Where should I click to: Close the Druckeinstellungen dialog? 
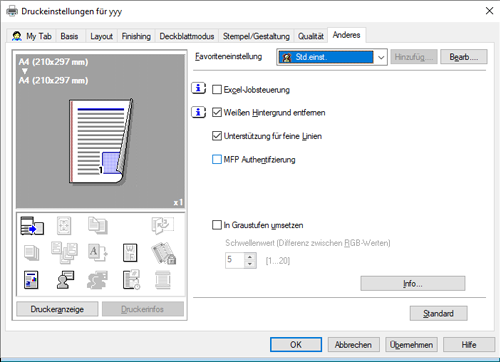(489, 11)
